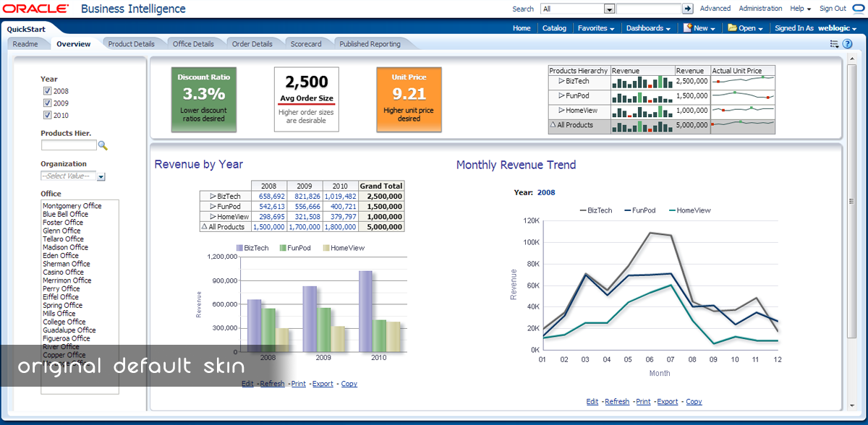Viewport: 868px width, 425px height.
Task: Toggle the 2010 year checkbox
Action: tap(47, 115)
